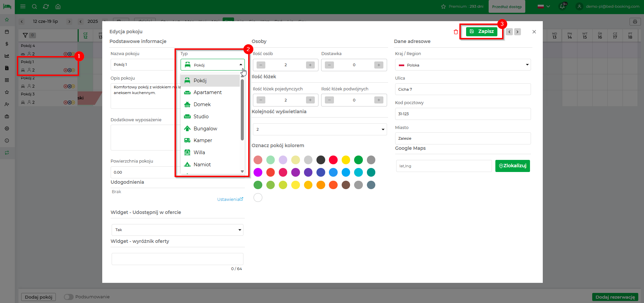Click the Dodaj rezerwację button

[x=615, y=297]
